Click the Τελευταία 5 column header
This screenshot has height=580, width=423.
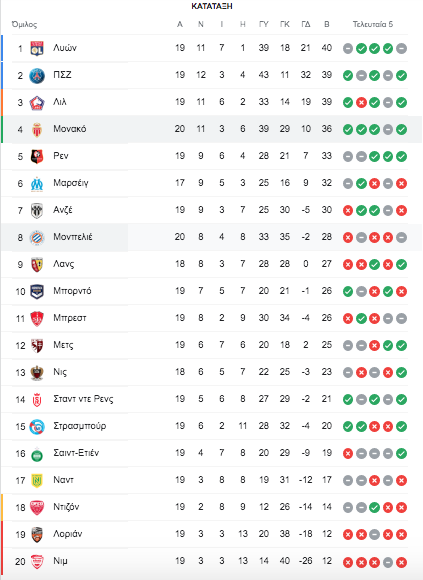click(x=373, y=24)
